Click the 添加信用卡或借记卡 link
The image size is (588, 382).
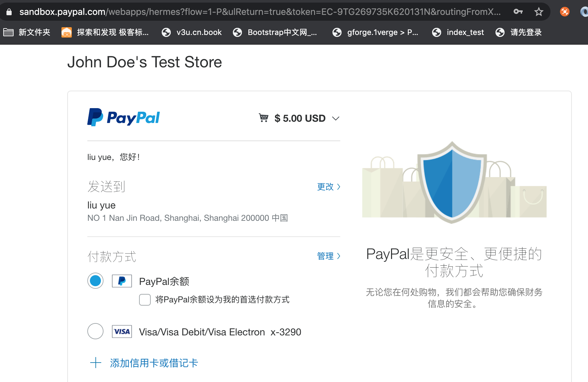click(x=154, y=363)
